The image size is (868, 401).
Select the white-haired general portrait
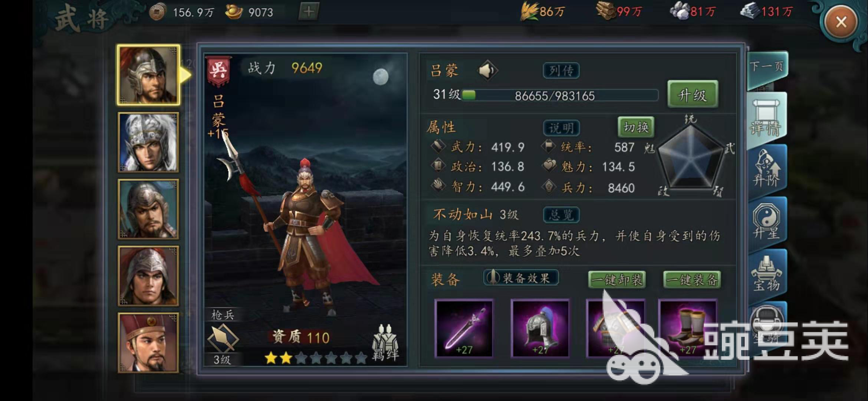[x=148, y=142]
